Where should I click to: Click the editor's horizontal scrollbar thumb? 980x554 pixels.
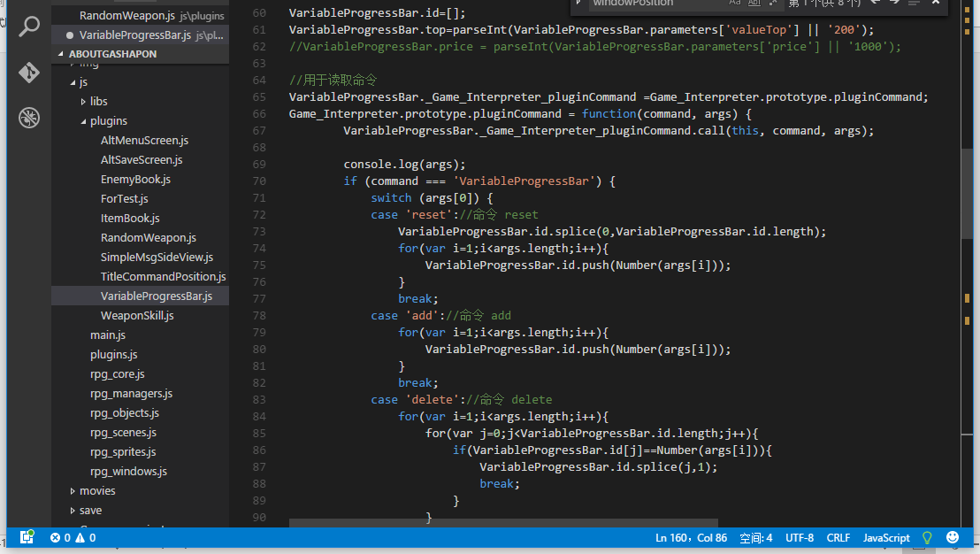click(x=503, y=523)
